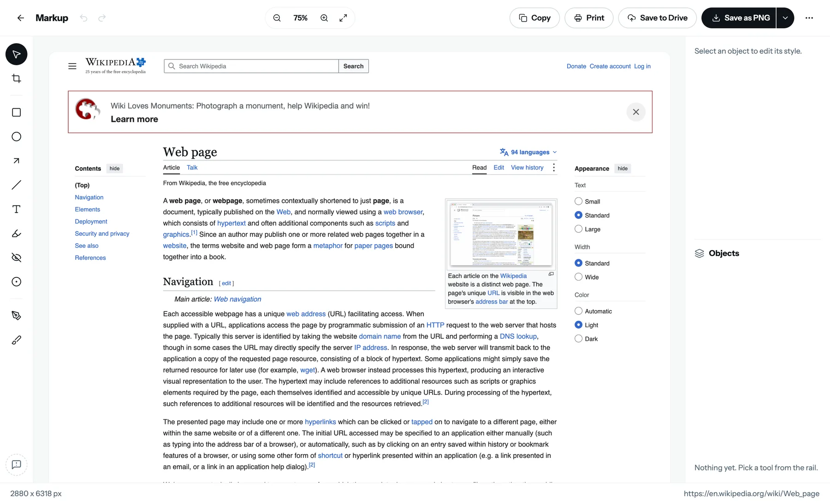The width and height of the screenshot is (830, 504).
Task: Select Dark color mode
Action: point(578,339)
